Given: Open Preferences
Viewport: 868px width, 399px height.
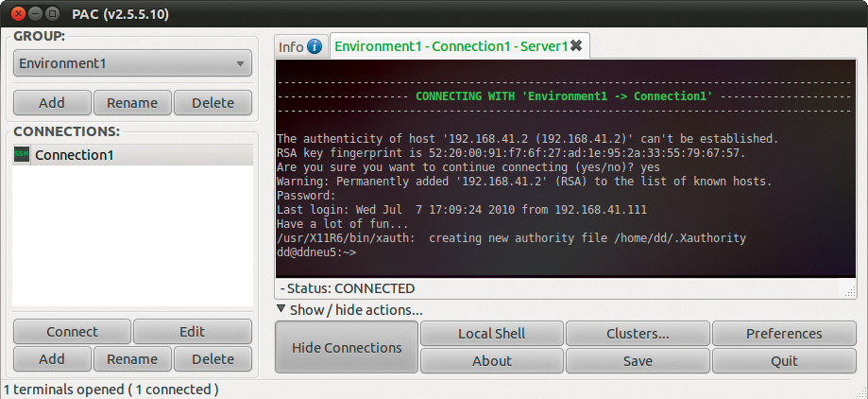Looking at the screenshot, I should point(784,333).
